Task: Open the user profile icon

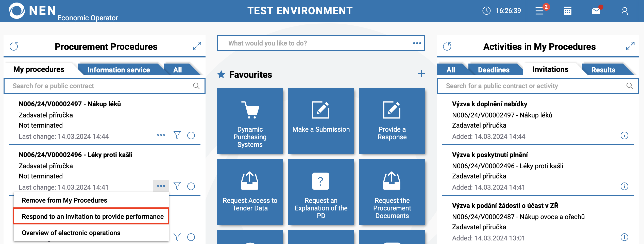Action: click(624, 11)
